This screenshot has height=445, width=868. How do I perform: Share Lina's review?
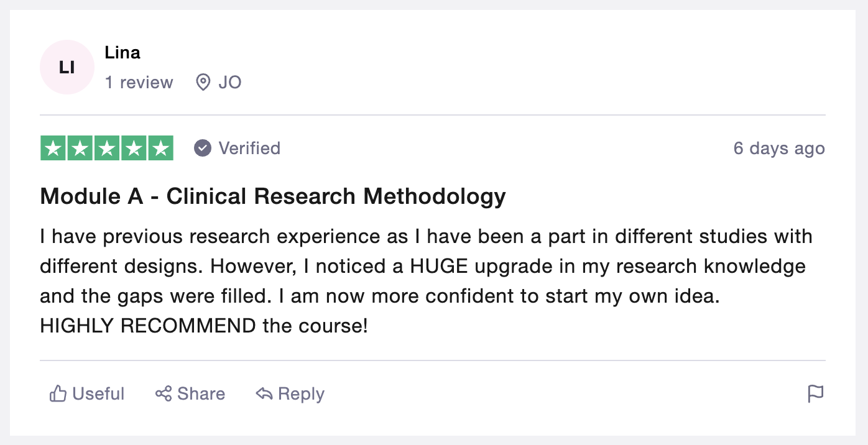190,393
